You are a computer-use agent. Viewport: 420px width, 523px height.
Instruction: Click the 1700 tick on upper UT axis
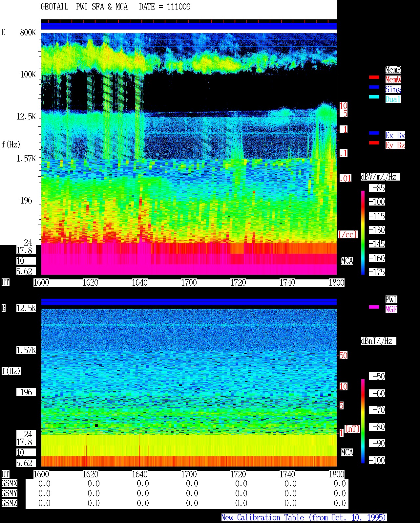[189, 283]
